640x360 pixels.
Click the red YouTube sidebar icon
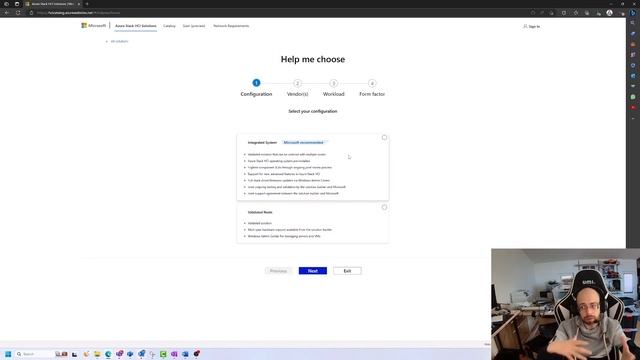[633, 108]
